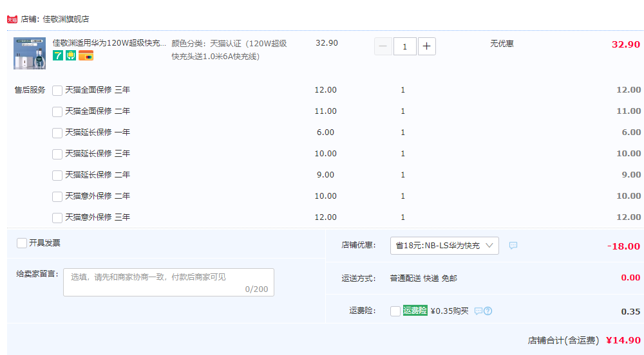Click the 颜色分类 天猫认证 specification text
644x355 pixels.
tap(229, 50)
